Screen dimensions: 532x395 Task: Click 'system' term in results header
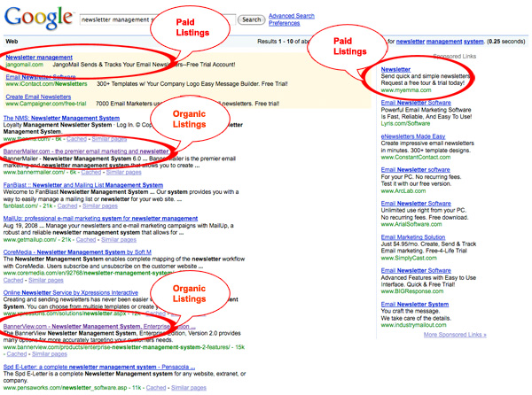(473, 42)
